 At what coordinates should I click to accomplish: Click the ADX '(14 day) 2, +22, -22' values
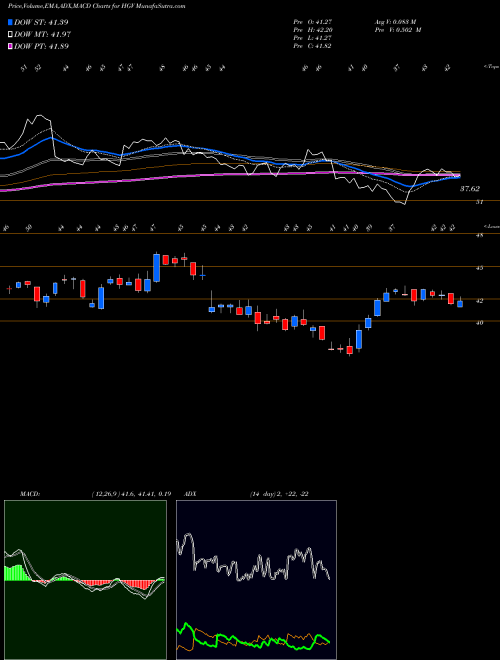coord(279,494)
